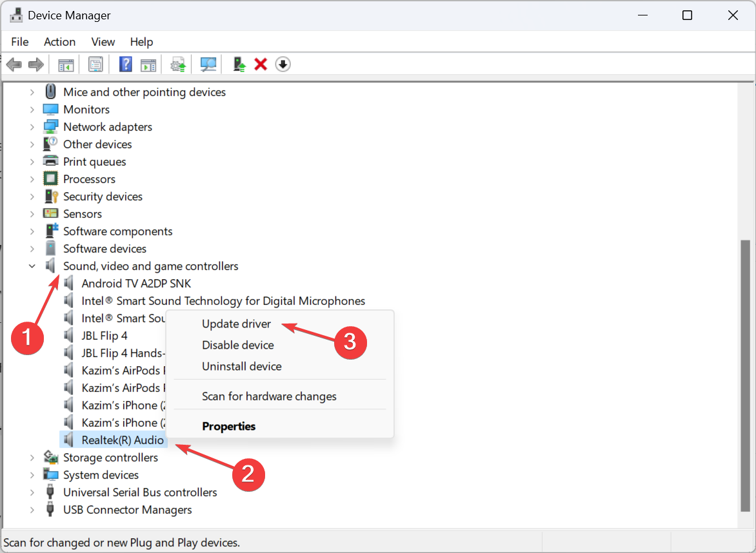Click the computer tower with green arrow icon
This screenshot has height=553, width=756.
239,64
